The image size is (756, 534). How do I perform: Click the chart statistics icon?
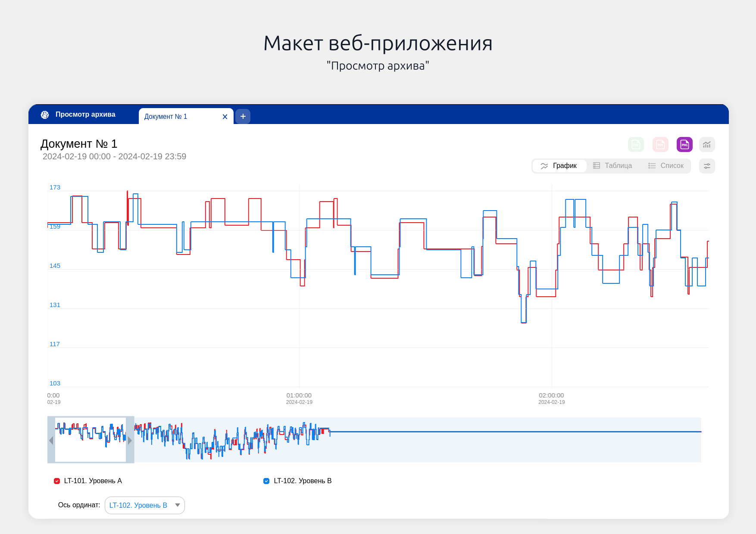coord(707,145)
